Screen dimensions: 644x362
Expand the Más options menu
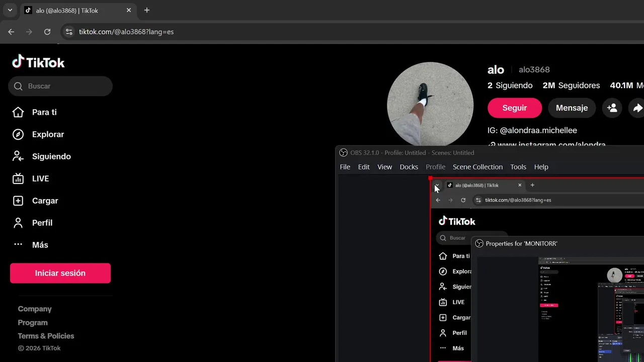30,245
